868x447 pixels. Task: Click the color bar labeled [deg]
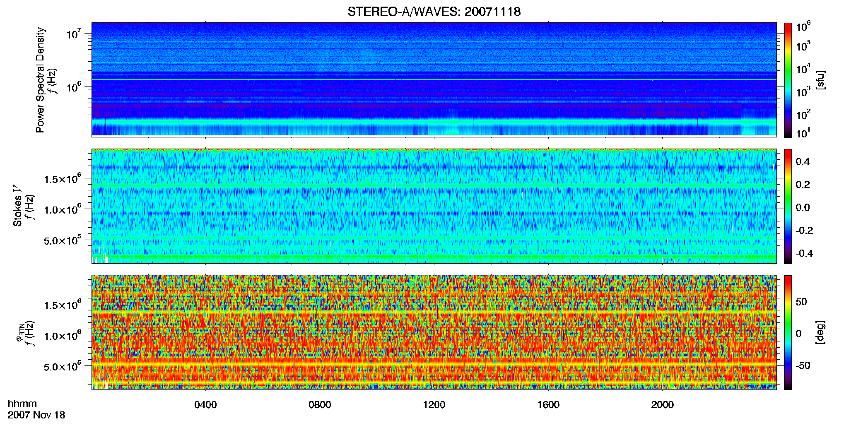(x=788, y=332)
